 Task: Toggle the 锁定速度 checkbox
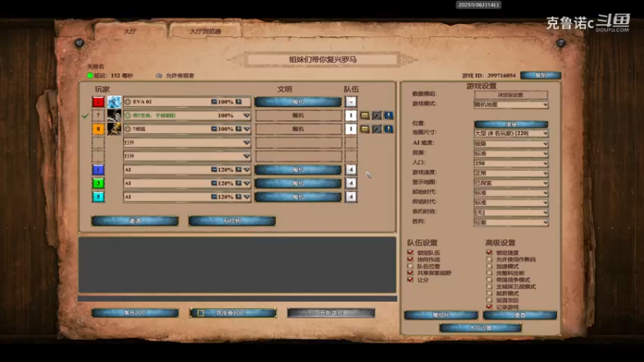(x=489, y=253)
